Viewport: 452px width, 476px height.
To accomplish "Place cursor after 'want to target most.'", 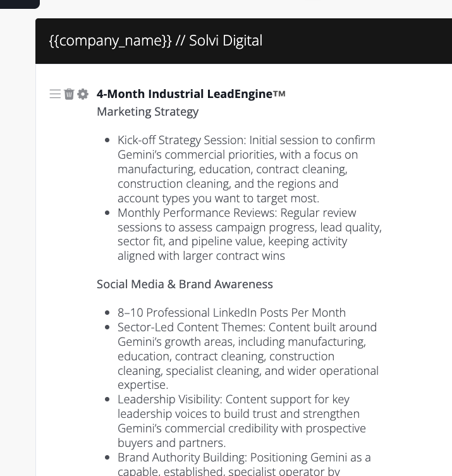I will [320, 198].
